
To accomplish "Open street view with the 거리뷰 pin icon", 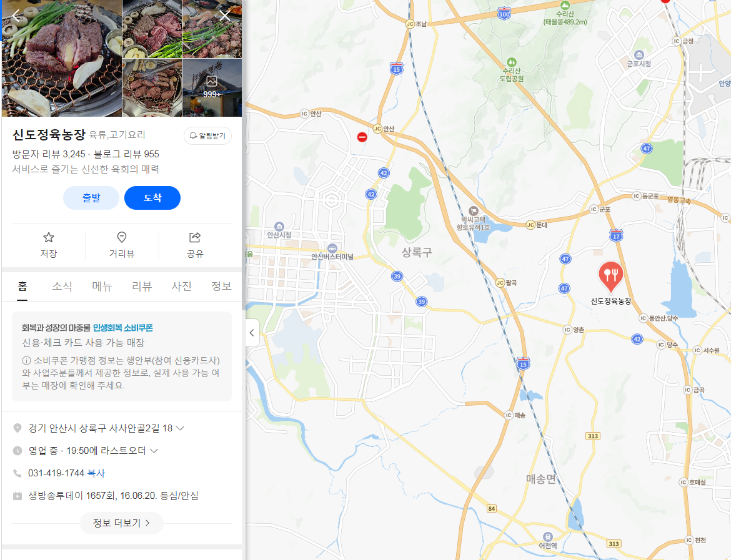I will (x=122, y=245).
